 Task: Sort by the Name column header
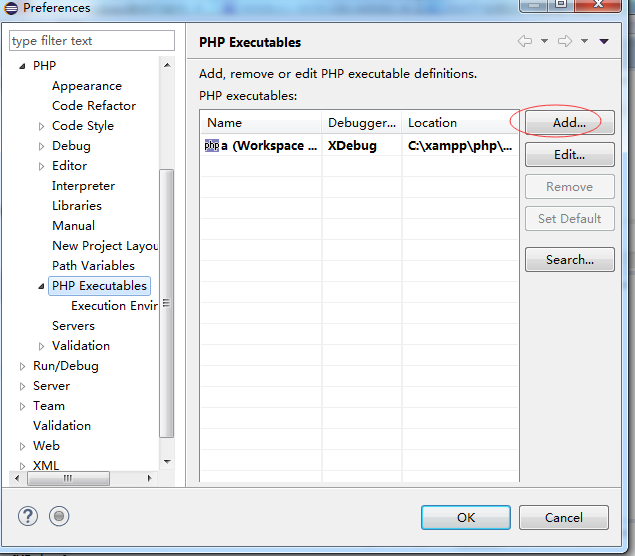tap(261, 122)
